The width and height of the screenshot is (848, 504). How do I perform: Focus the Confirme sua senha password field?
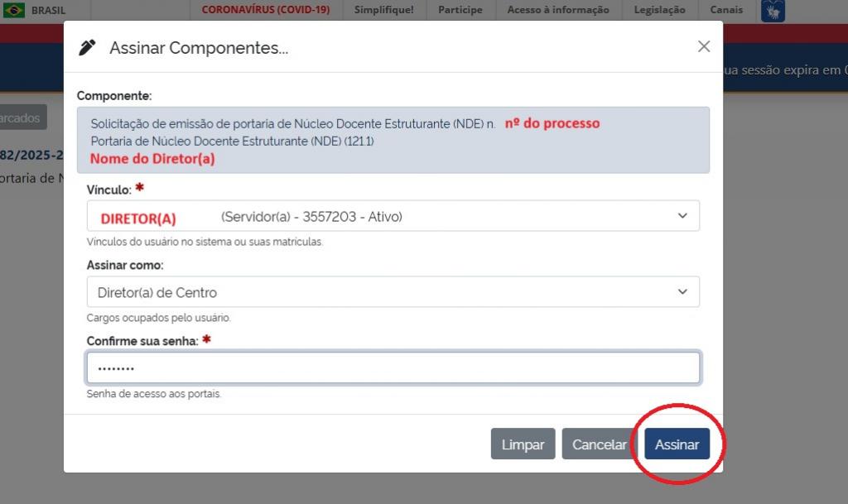[x=393, y=367]
